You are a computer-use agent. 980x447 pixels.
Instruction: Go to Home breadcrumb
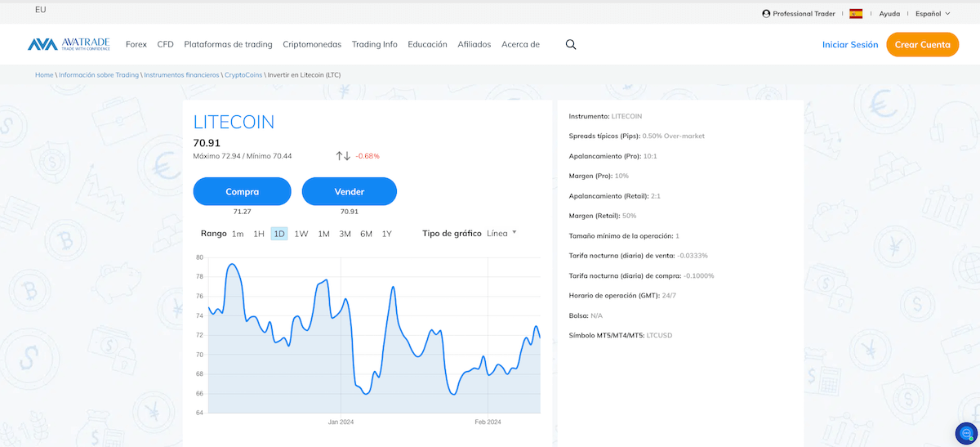point(44,75)
